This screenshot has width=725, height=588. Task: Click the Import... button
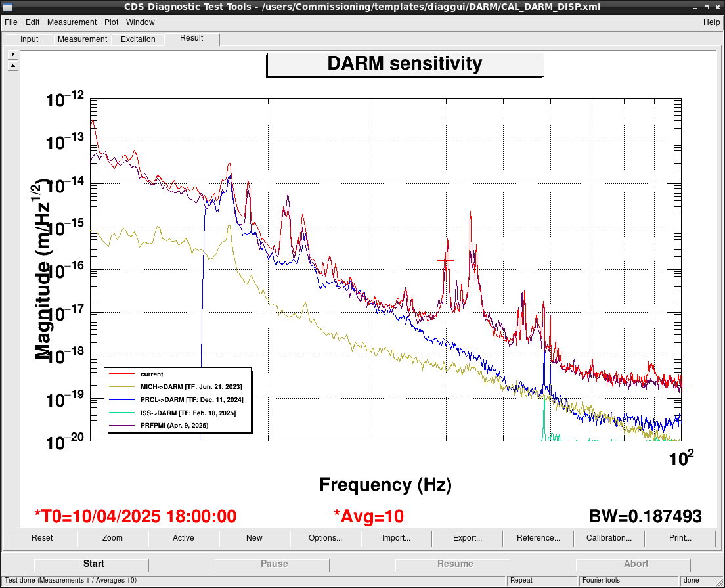396,538
